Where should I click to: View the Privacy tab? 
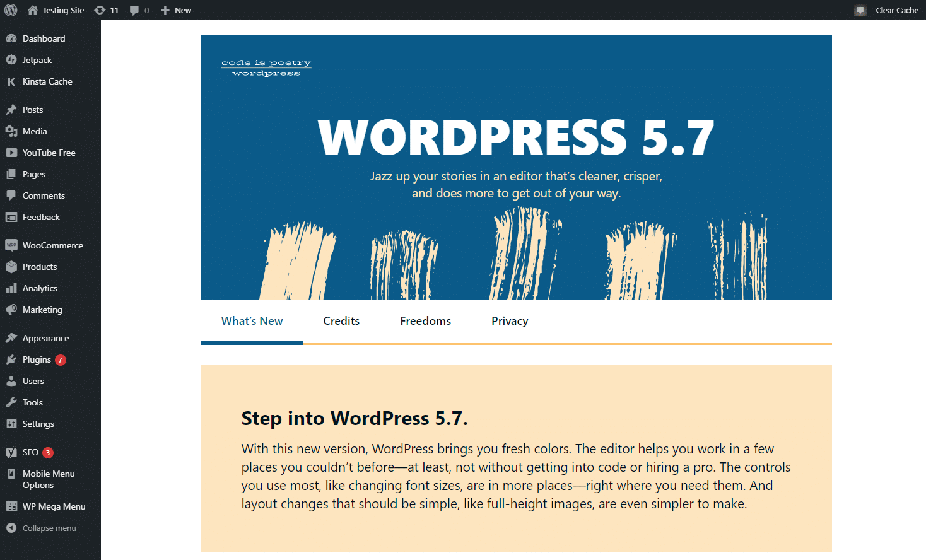509,320
